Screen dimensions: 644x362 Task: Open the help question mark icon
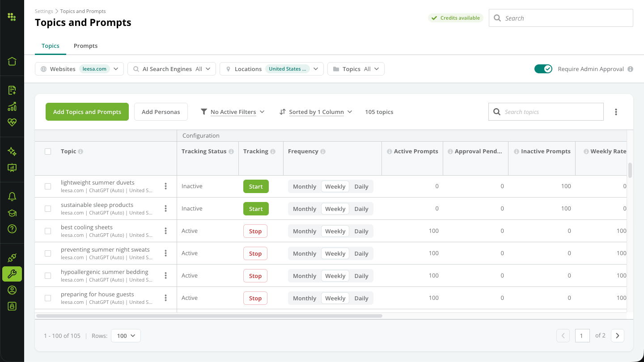click(12, 229)
